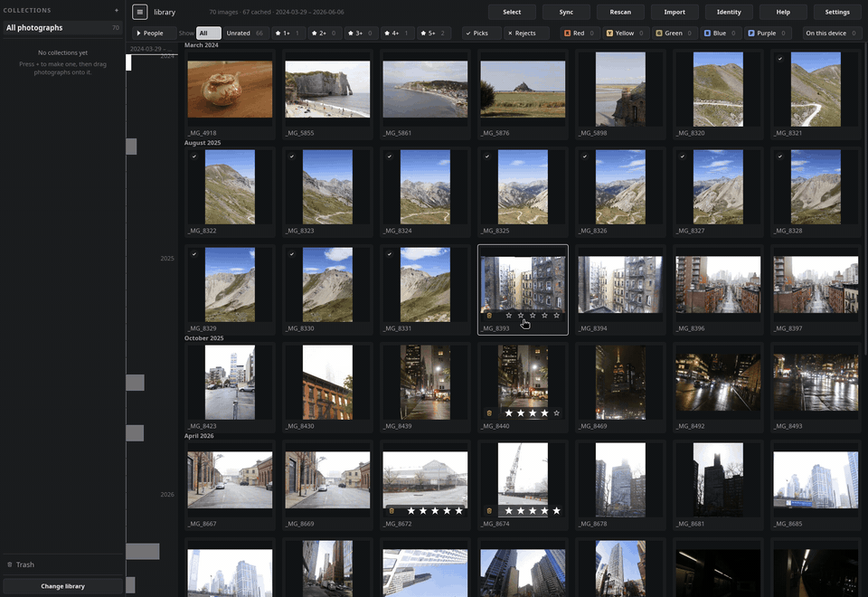Image resolution: width=868 pixels, height=597 pixels.
Task: Trash the _MG_8393 photo
Action: click(489, 316)
